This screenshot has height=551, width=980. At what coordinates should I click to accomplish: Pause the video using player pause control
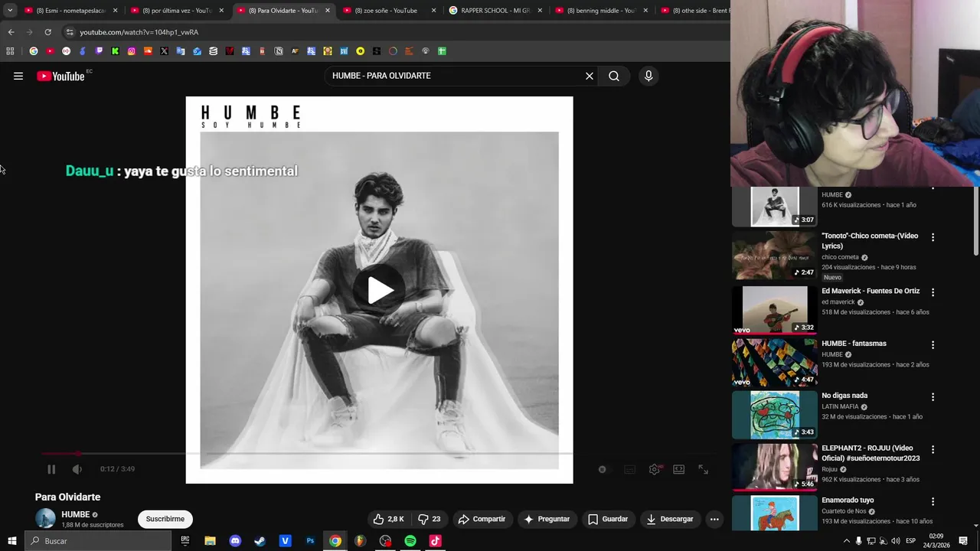coord(51,469)
